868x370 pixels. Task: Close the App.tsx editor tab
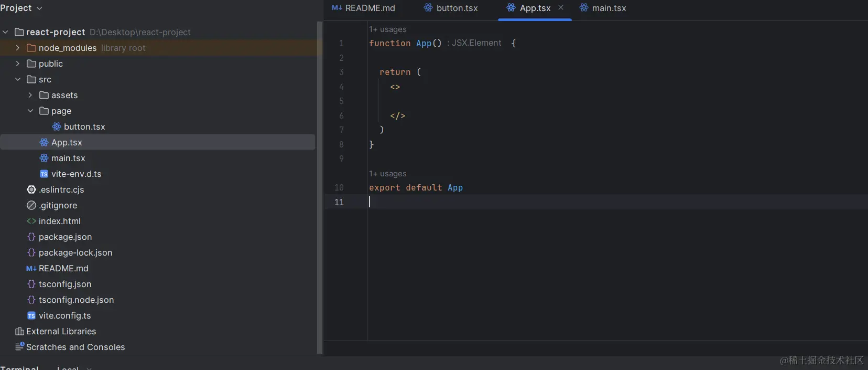point(561,7)
